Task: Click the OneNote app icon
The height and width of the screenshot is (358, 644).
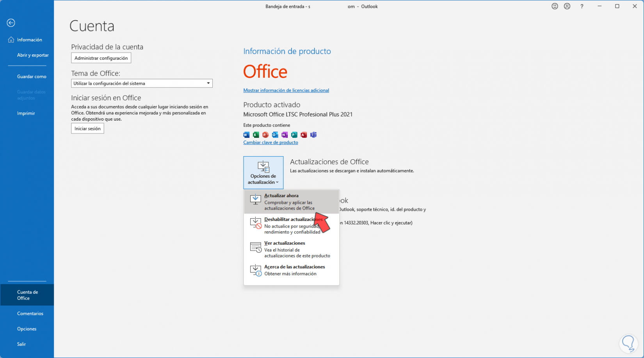Action: [x=285, y=135]
